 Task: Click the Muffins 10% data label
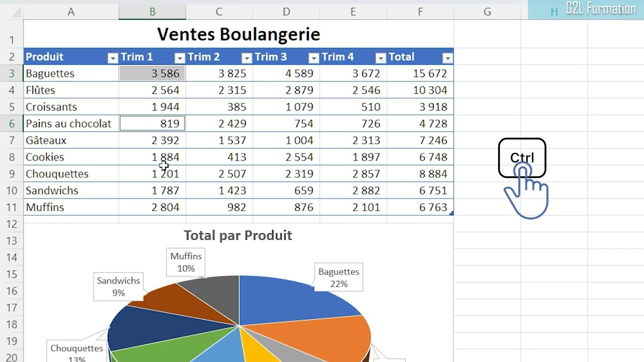tap(186, 262)
